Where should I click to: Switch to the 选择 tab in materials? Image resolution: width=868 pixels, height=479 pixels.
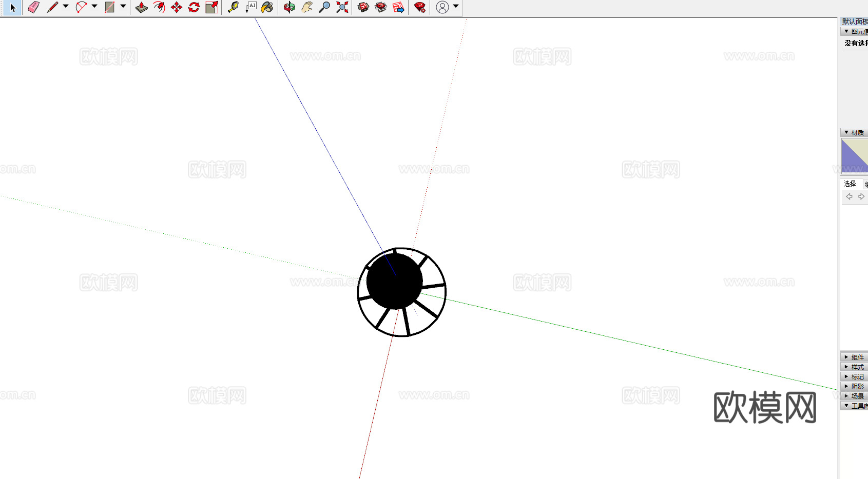(x=850, y=184)
